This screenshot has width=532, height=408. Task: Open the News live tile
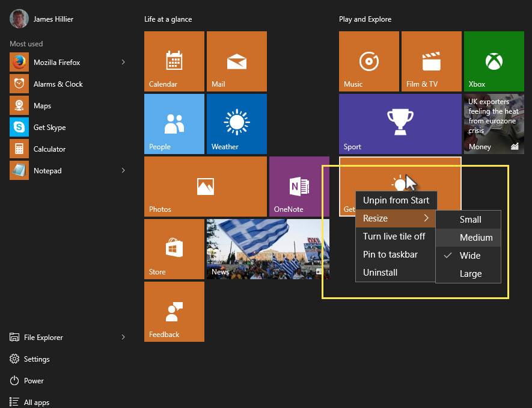point(268,249)
